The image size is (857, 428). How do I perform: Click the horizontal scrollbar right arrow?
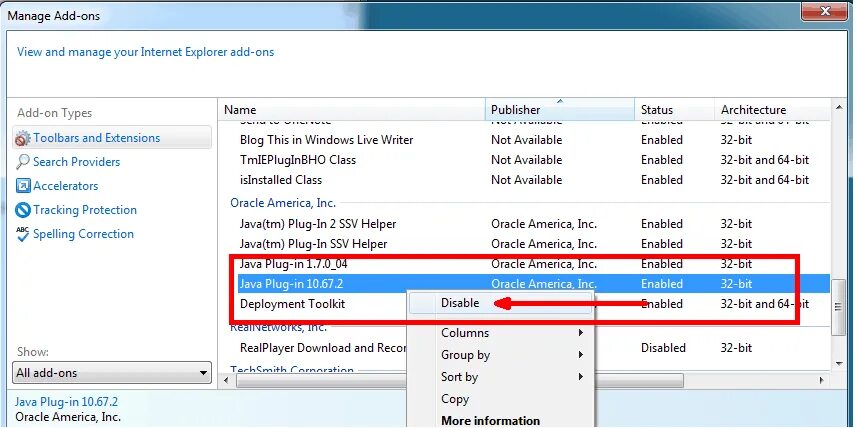821,380
